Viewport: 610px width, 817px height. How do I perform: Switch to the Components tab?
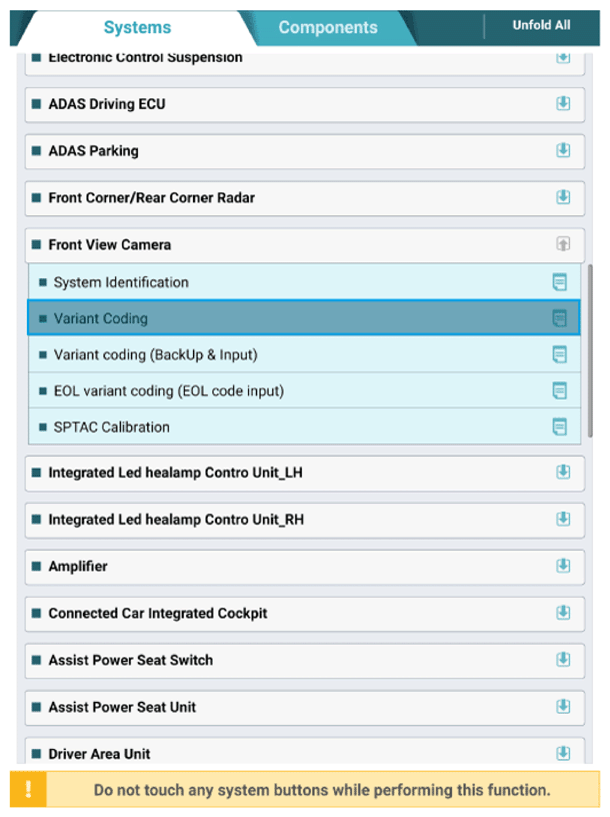(328, 28)
